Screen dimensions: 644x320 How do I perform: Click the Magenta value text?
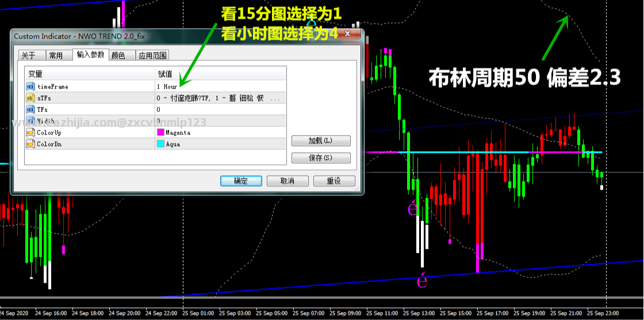point(178,133)
